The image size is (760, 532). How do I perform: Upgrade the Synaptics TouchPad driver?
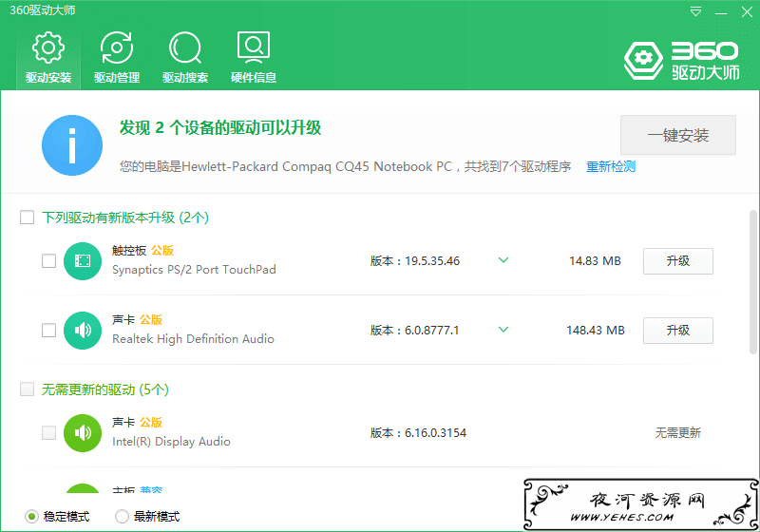(x=678, y=261)
